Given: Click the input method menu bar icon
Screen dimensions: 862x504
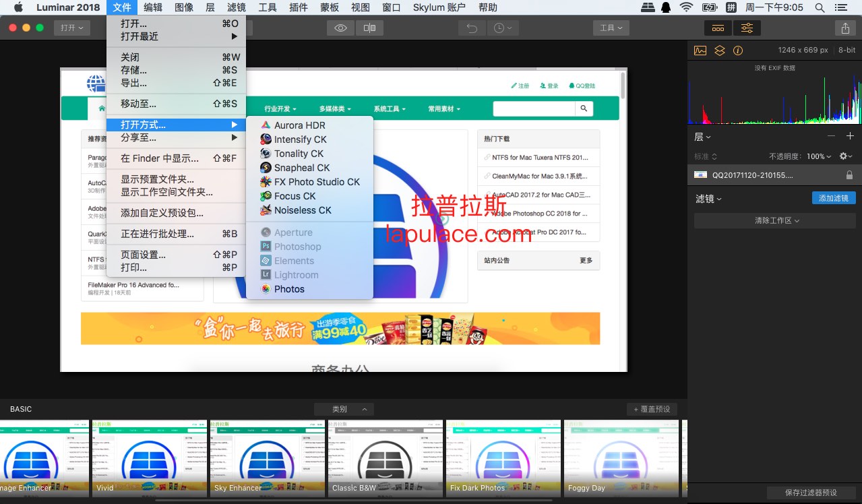Looking at the screenshot, I should [x=732, y=7].
